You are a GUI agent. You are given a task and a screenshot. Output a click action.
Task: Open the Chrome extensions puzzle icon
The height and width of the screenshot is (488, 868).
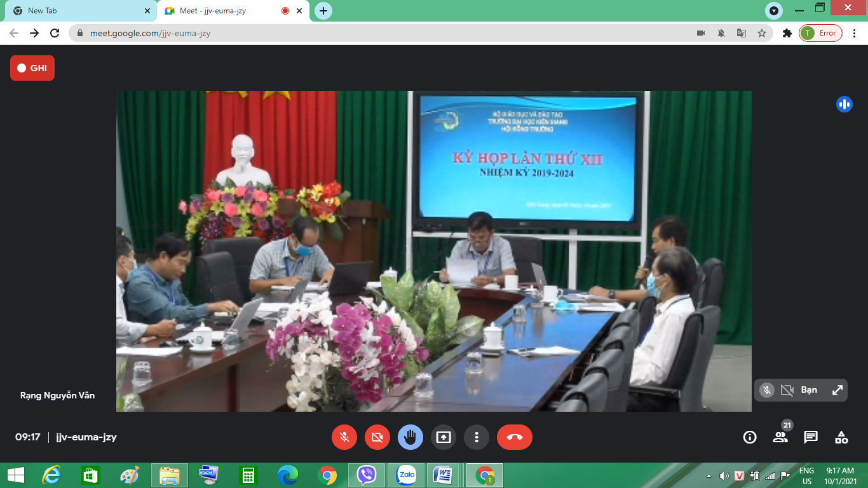[x=787, y=33]
